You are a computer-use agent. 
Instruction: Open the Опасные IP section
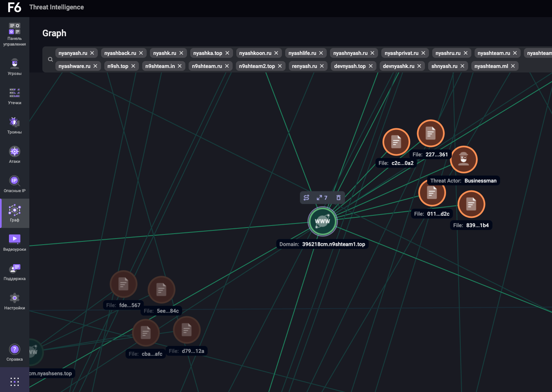point(15,184)
